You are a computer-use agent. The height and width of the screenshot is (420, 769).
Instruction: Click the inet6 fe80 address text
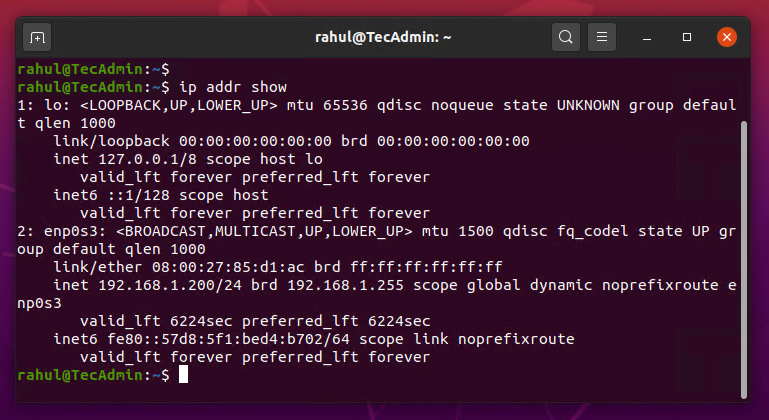tap(229, 339)
